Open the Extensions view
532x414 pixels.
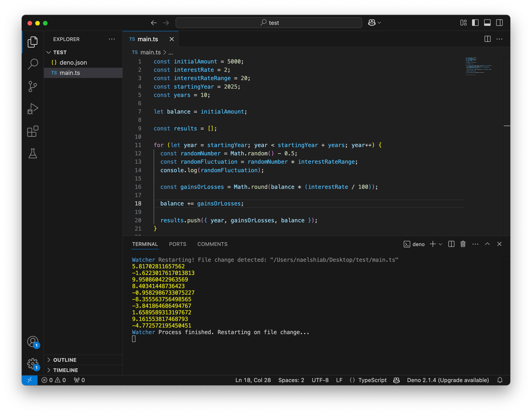[33, 131]
